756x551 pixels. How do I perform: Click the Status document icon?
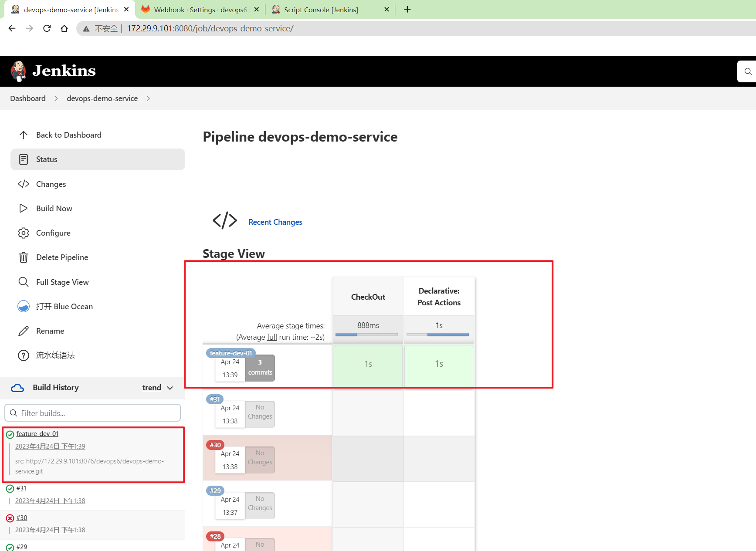[24, 159]
